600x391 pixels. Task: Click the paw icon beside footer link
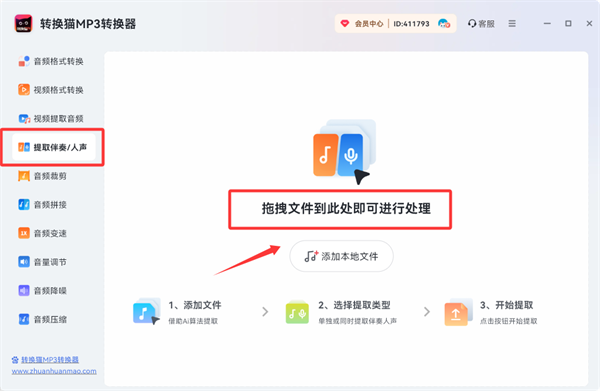(x=15, y=360)
